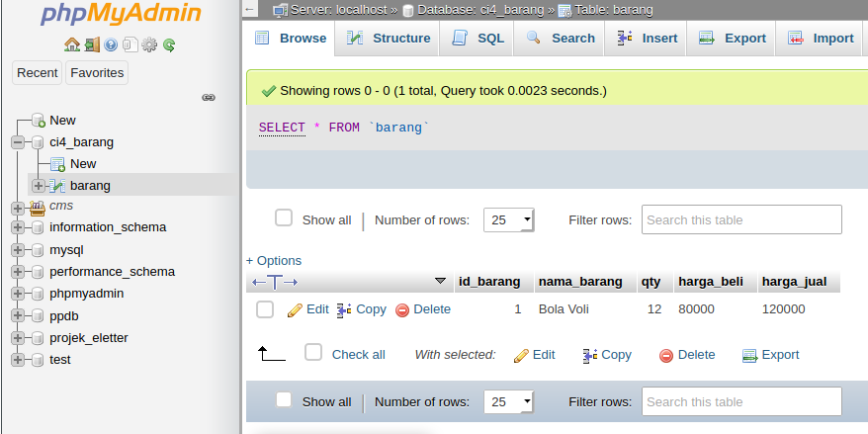Screen dimensions: 868x434
Task: Expand the mysql database node
Action: (18, 250)
